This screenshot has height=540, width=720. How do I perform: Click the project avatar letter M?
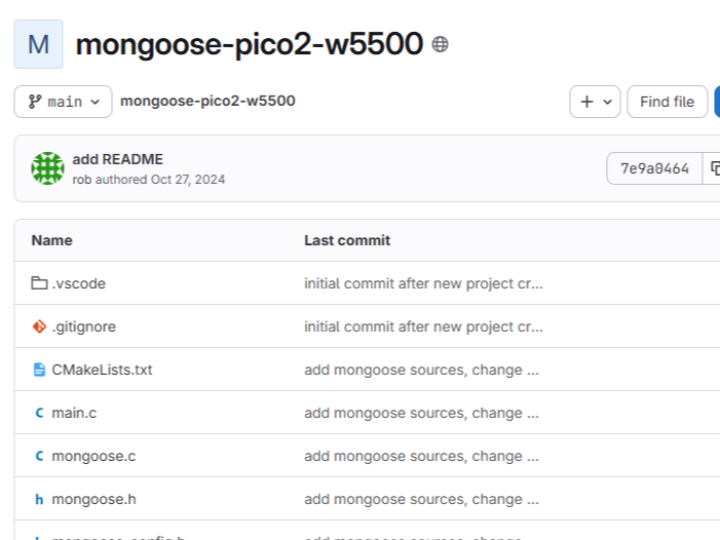(x=39, y=44)
